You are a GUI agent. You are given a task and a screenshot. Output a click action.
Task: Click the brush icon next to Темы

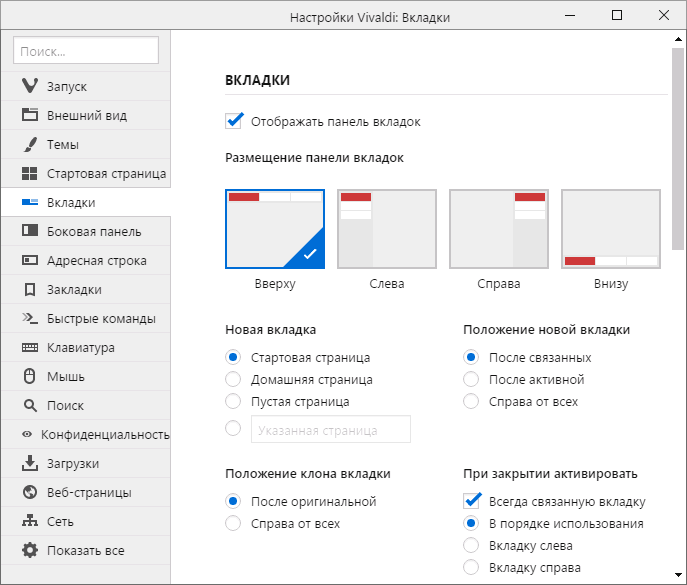30,144
